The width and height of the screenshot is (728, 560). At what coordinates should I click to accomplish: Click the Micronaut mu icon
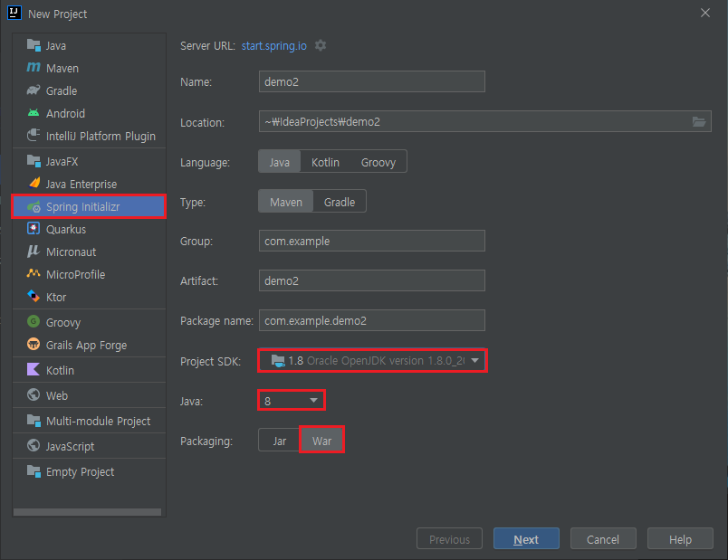33,251
